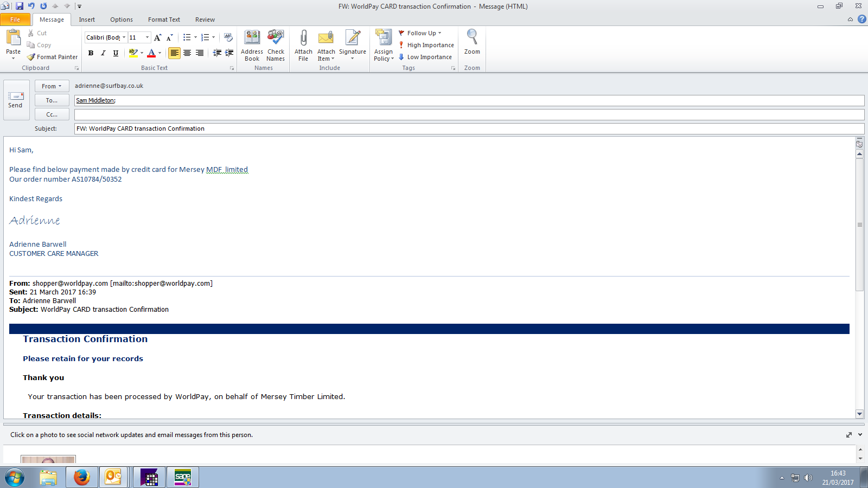
Task: Click the Attach File paperclip
Action: point(303,45)
